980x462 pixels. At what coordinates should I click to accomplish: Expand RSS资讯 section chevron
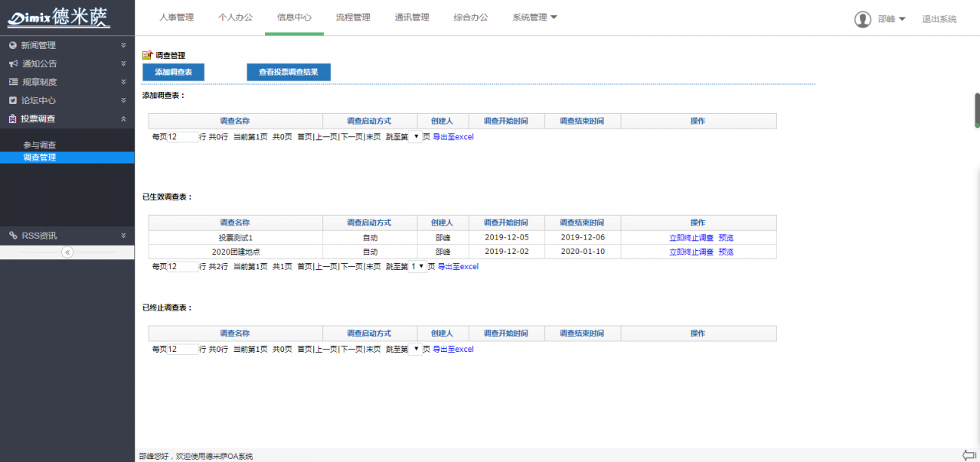tap(123, 236)
